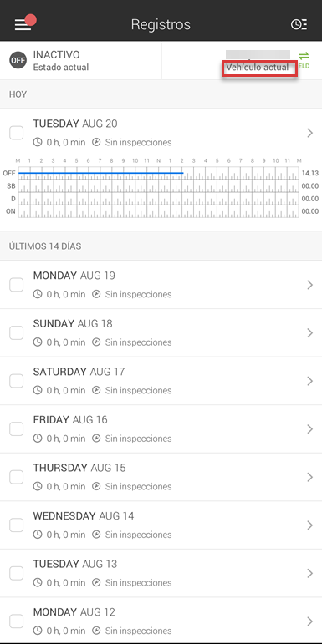Tap the clock list icon in header
This screenshot has height=644, width=322.
tap(299, 25)
